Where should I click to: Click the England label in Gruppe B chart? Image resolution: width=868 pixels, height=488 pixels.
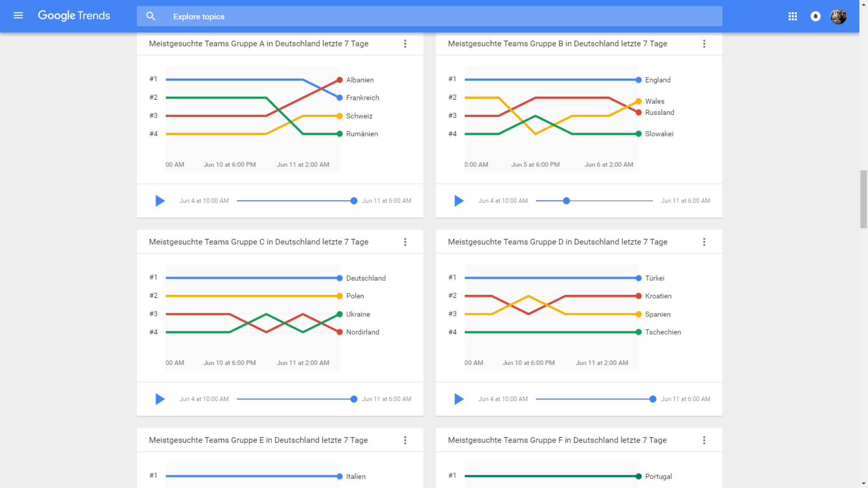(x=658, y=80)
